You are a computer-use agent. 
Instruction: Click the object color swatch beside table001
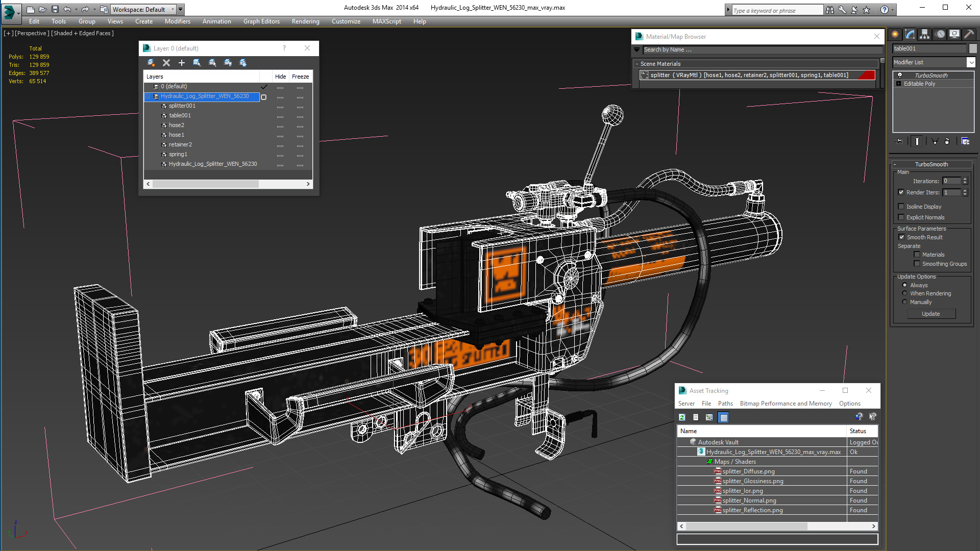(973, 48)
